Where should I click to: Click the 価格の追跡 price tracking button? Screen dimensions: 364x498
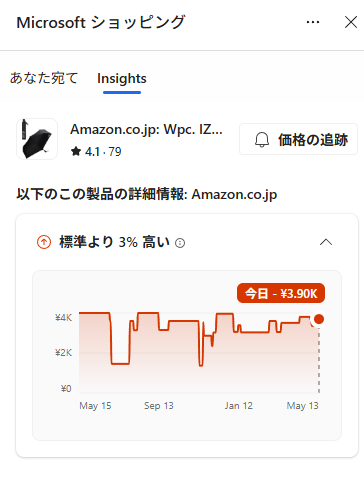(298, 139)
